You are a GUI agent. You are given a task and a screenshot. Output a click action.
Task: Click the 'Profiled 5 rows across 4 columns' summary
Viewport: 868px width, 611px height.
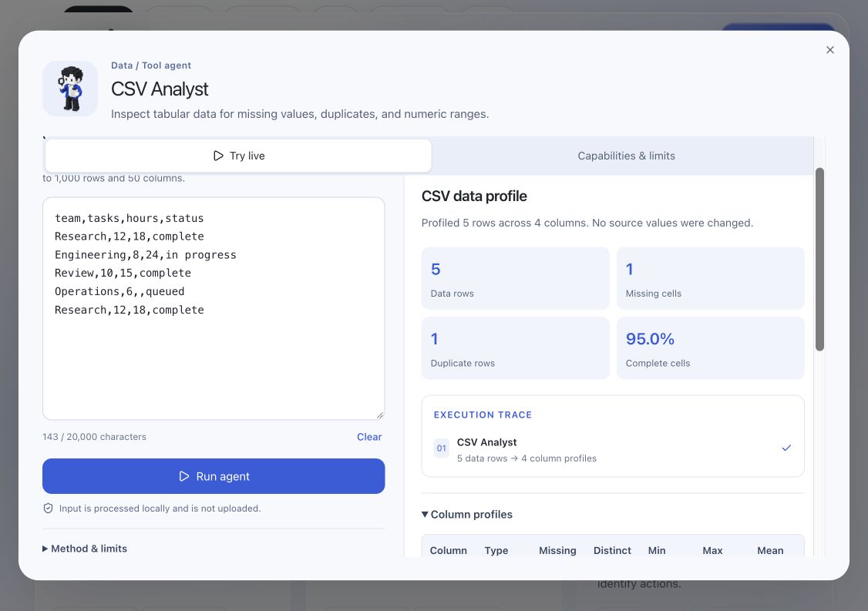587,223
